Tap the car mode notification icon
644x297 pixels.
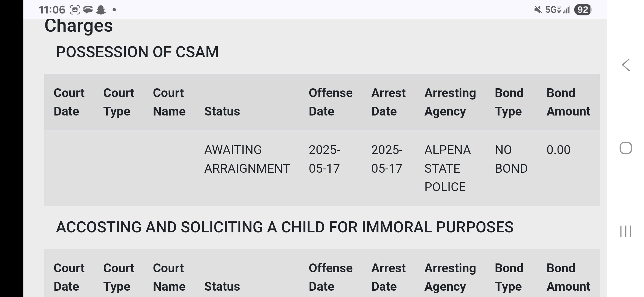[88, 10]
